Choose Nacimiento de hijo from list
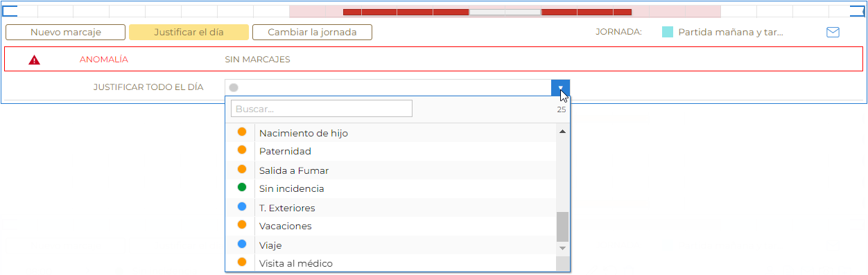This screenshot has height=275, width=868. tap(390, 132)
